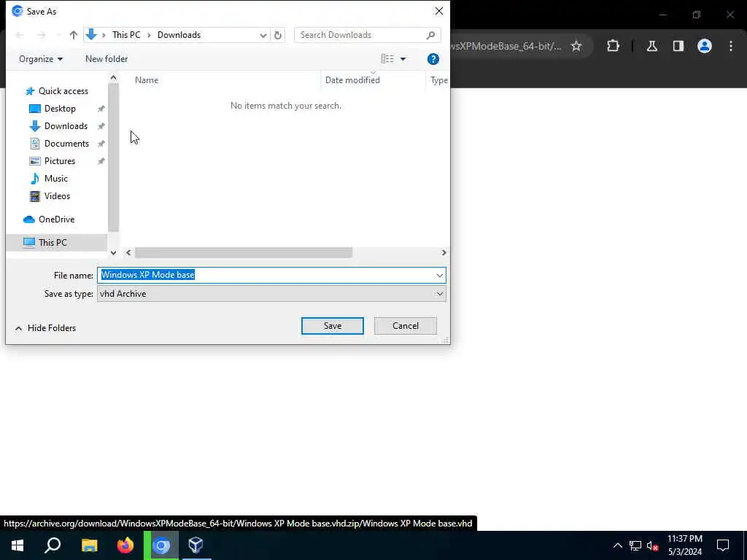Screen dimensions: 747x560
Task: Toggle Chrome side panel icon
Action: [678, 46]
